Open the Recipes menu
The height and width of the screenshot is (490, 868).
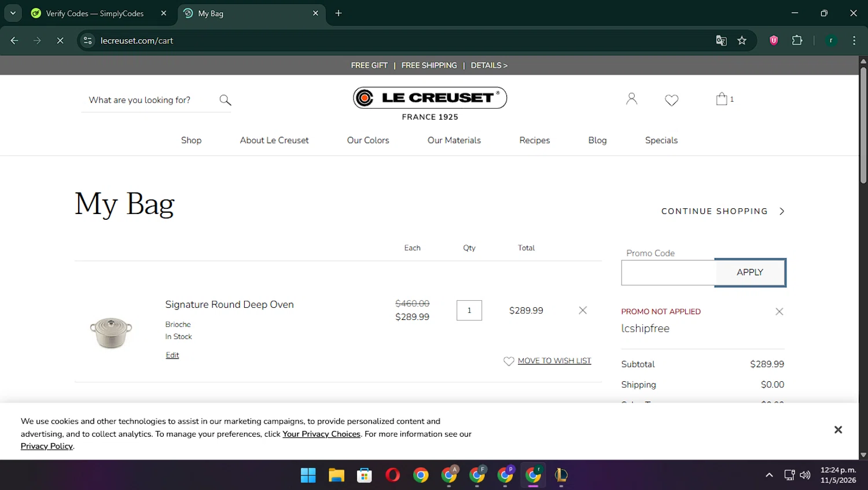(x=535, y=140)
